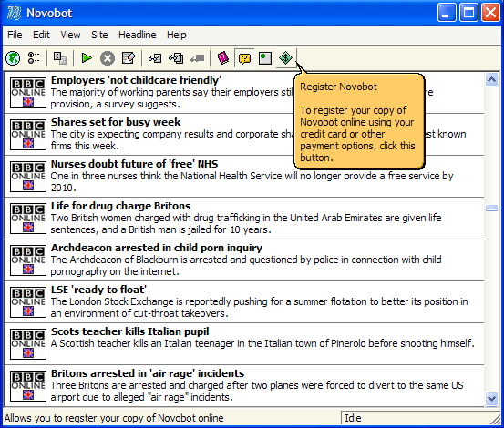Image resolution: width=504 pixels, height=428 pixels.
Task: Open headline "Employers 'not childcare friendly'"
Action: tap(136, 80)
